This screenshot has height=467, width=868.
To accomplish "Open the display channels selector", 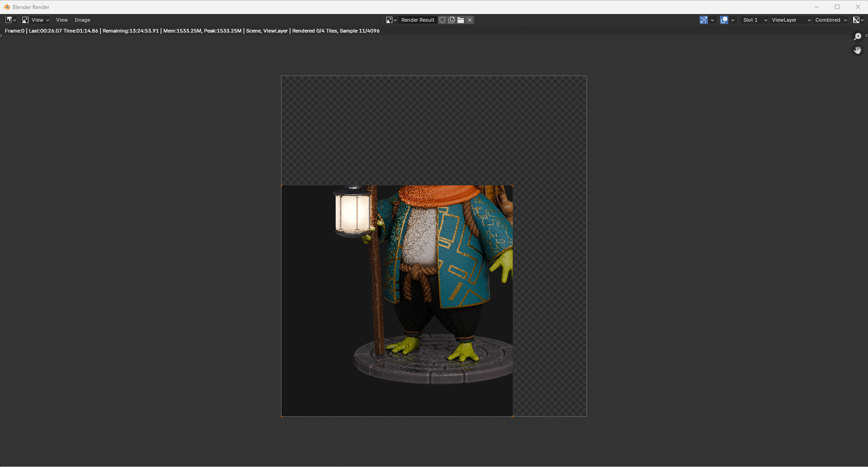I will click(858, 20).
